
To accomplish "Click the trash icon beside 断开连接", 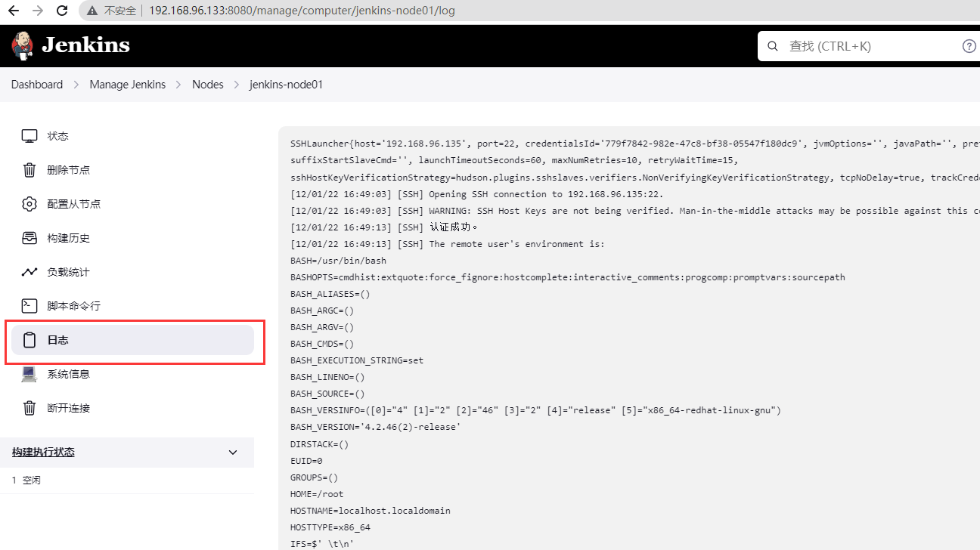I will (29, 408).
